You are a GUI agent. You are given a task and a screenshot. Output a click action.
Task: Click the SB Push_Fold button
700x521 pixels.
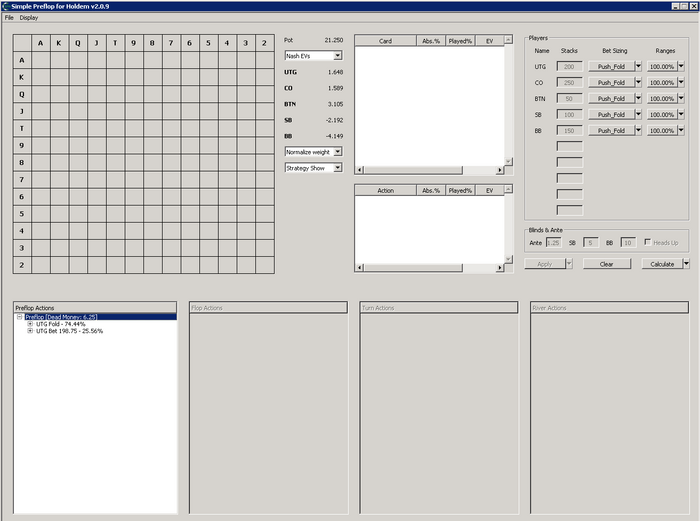pos(611,115)
